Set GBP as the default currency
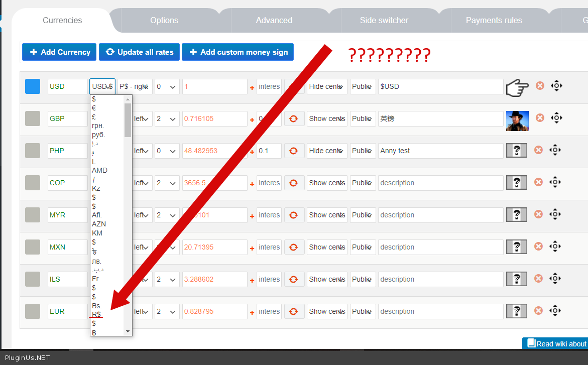Image resolution: width=588 pixels, height=365 pixels. tap(33, 118)
